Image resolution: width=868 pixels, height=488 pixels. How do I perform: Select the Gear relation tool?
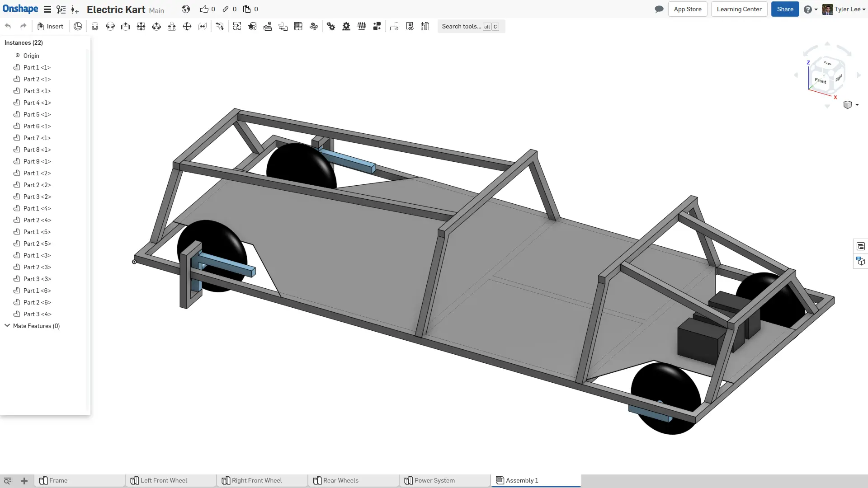point(331,27)
